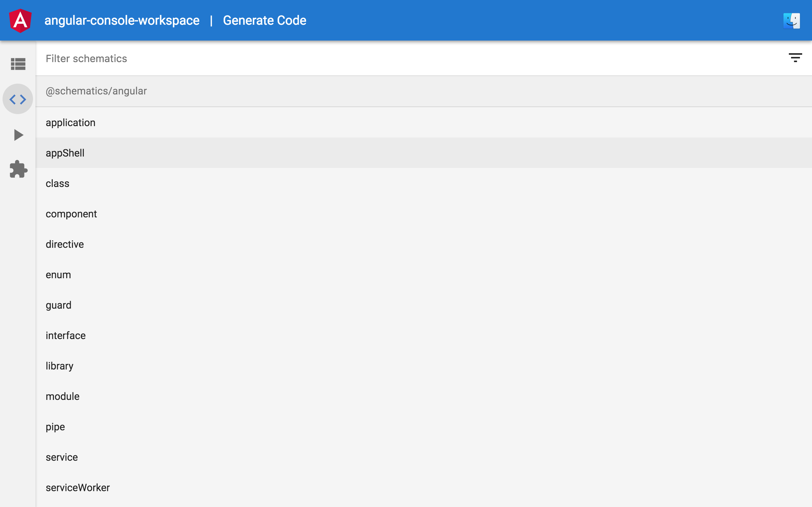Select the class schematic
The image size is (812, 507).
[x=57, y=184]
